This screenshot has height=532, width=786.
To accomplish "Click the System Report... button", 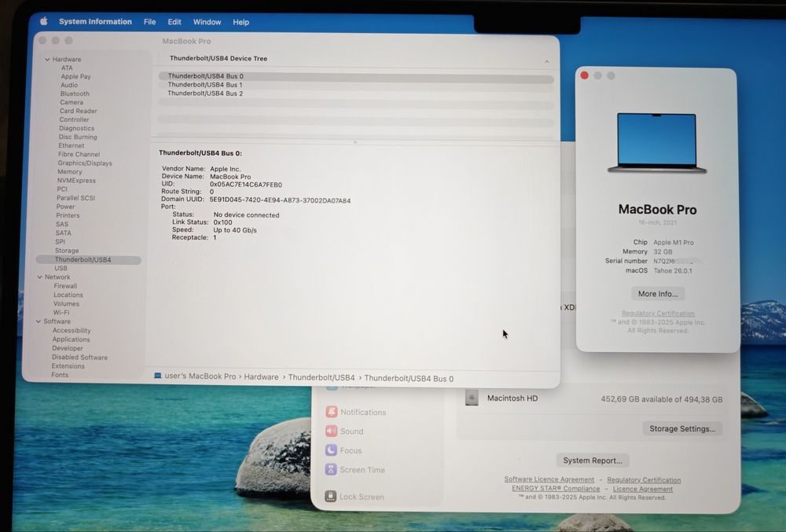I will (x=593, y=460).
